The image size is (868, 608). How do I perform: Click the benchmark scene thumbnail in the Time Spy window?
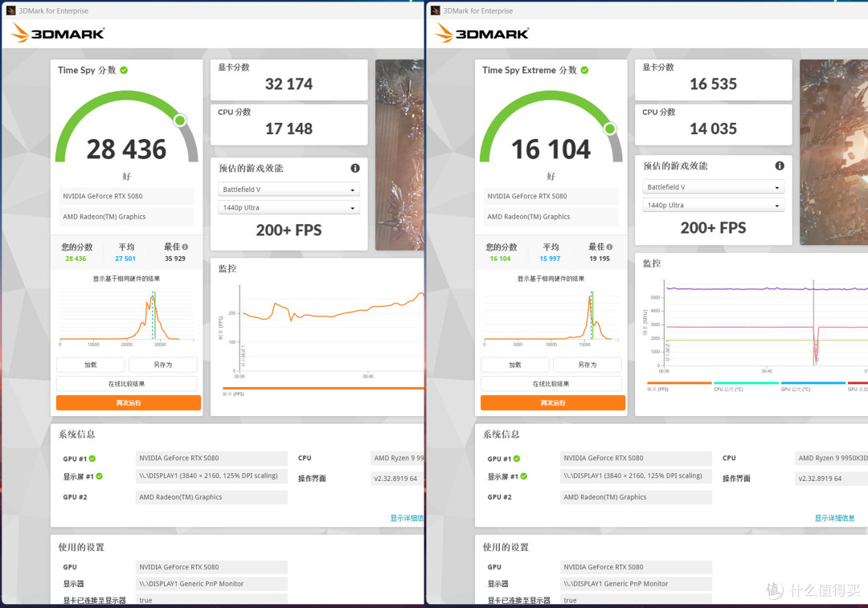[x=399, y=155]
